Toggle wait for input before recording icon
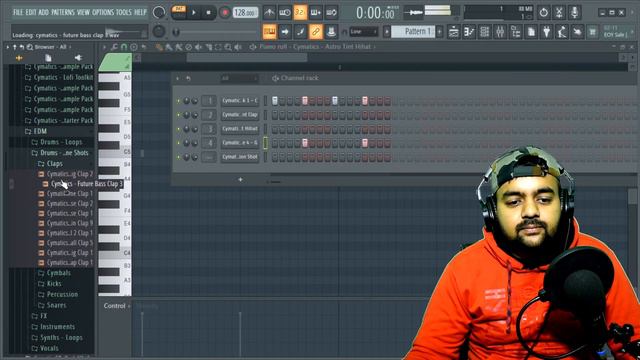The width and height of the screenshot is (640, 360). [x=284, y=13]
